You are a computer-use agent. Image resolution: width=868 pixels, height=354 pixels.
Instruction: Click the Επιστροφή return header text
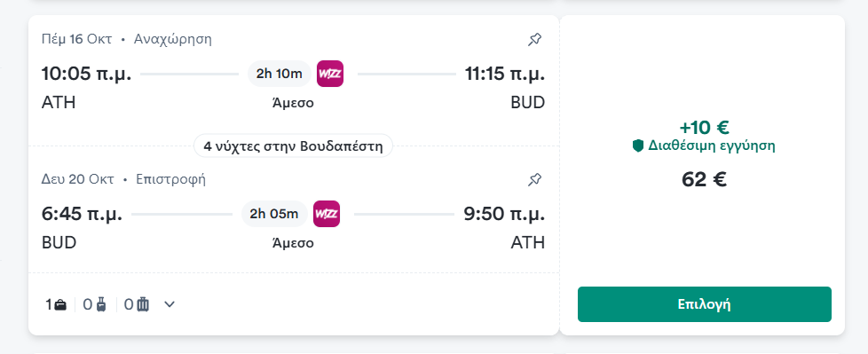click(x=171, y=180)
